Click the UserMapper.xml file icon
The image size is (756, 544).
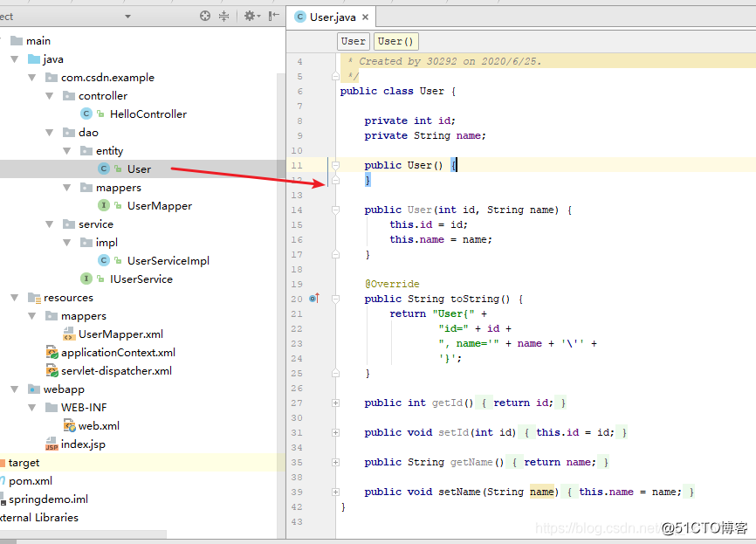click(69, 334)
